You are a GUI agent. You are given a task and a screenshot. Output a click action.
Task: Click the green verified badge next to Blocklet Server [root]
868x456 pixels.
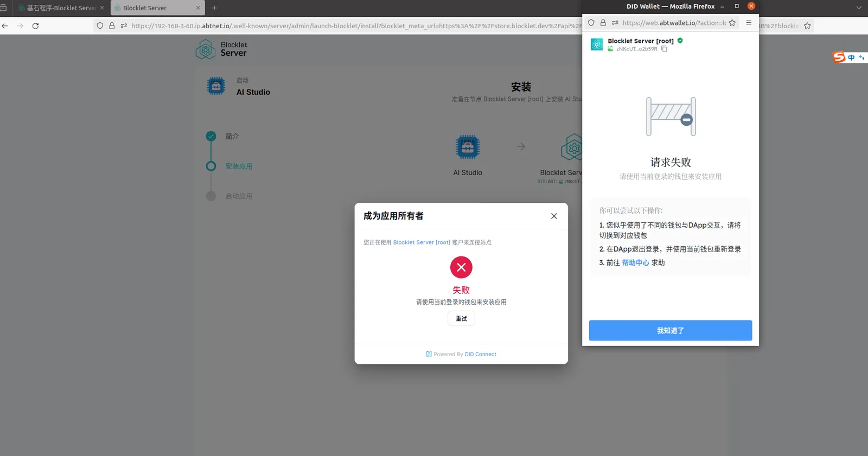tap(680, 41)
